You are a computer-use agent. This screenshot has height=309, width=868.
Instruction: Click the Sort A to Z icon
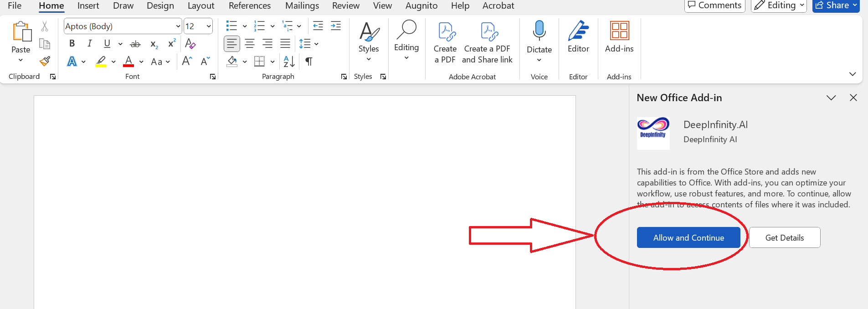pyautogui.click(x=289, y=62)
